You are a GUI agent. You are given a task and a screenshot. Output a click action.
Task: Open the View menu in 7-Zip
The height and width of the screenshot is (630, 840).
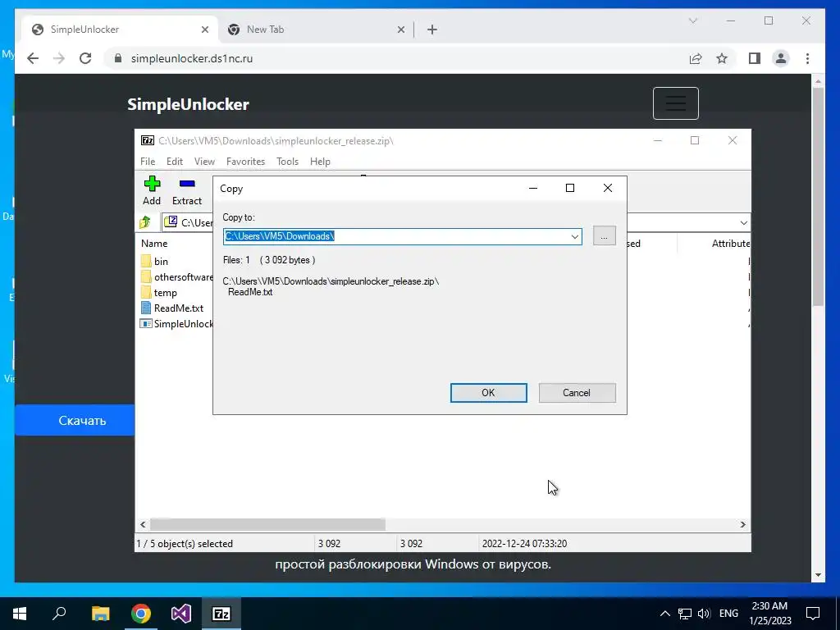[x=204, y=162]
